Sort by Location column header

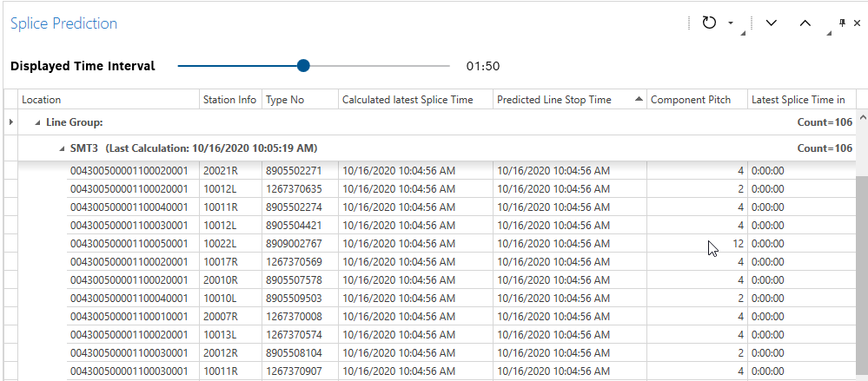coord(109,100)
